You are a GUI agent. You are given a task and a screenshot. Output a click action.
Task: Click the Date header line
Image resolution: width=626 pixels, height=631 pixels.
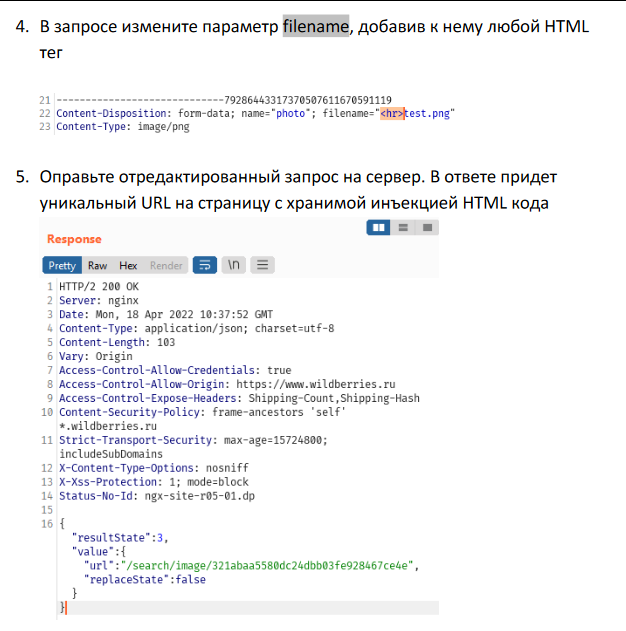click(166, 314)
